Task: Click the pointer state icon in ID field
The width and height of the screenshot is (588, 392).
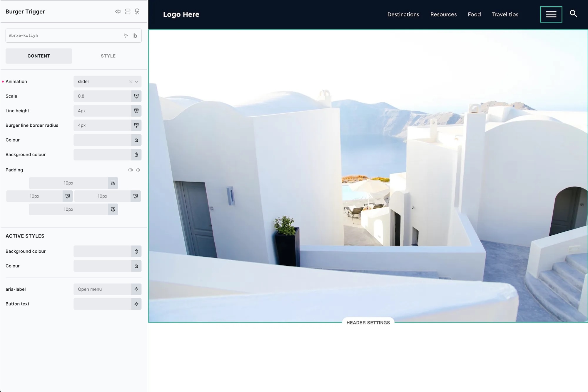Action: coord(126,36)
